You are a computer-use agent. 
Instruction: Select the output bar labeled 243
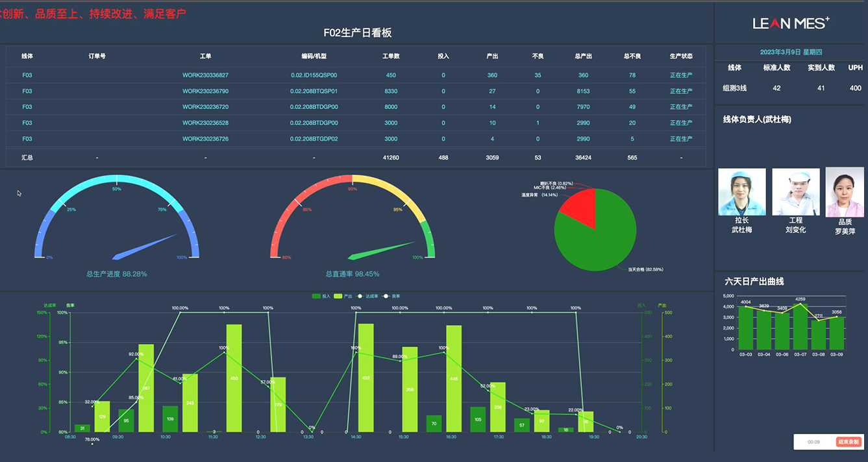coord(190,403)
